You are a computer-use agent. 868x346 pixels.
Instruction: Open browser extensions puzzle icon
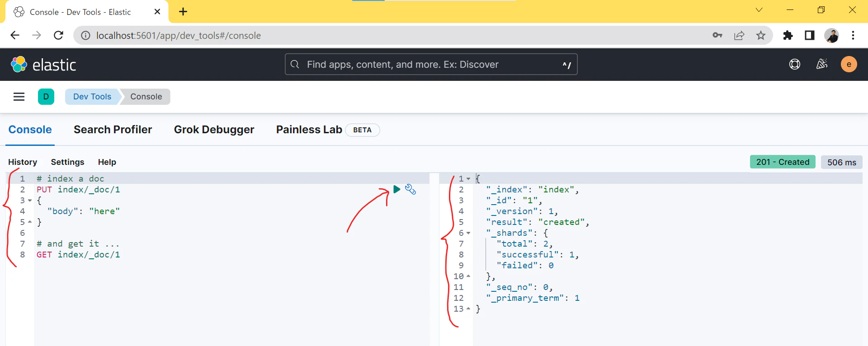click(x=788, y=35)
